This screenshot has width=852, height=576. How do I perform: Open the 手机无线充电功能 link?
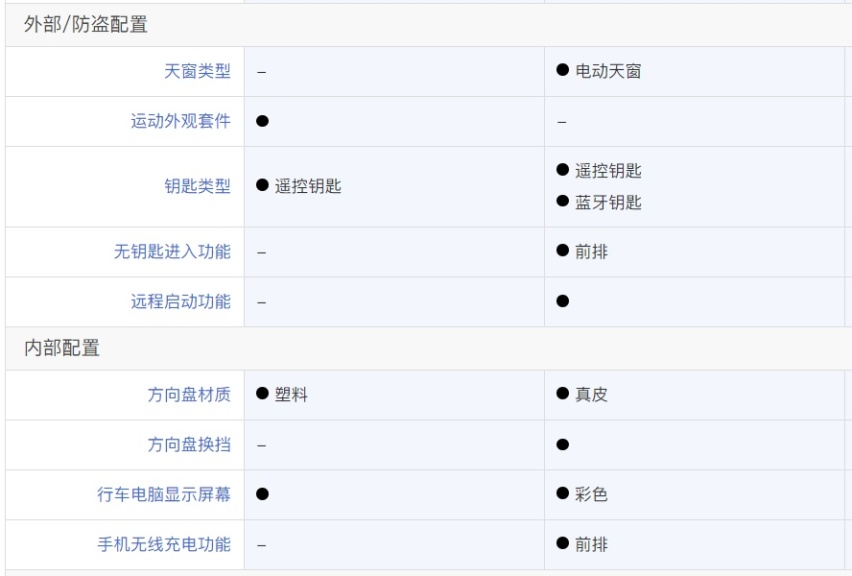tap(164, 544)
